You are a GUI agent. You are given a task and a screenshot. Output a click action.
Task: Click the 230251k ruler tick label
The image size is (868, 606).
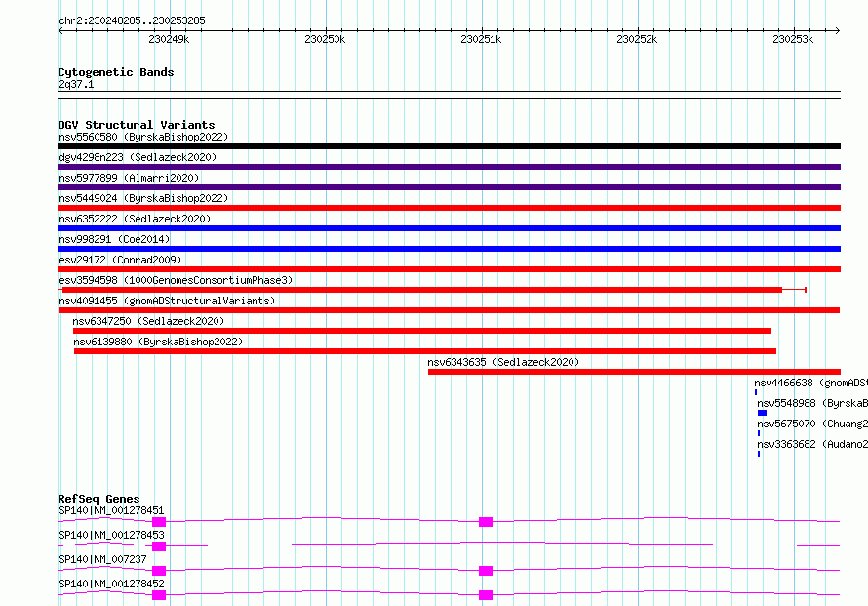pos(481,39)
